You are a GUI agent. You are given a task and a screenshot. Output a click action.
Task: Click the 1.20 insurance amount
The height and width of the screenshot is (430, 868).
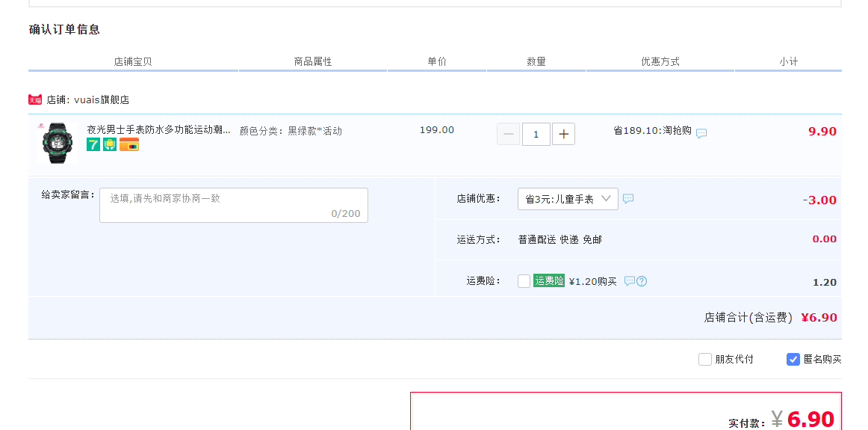tap(824, 283)
